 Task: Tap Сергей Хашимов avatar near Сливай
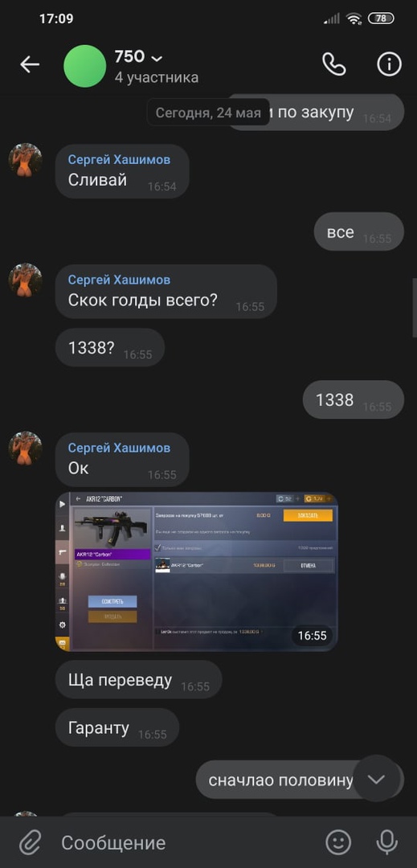coord(26,160)
